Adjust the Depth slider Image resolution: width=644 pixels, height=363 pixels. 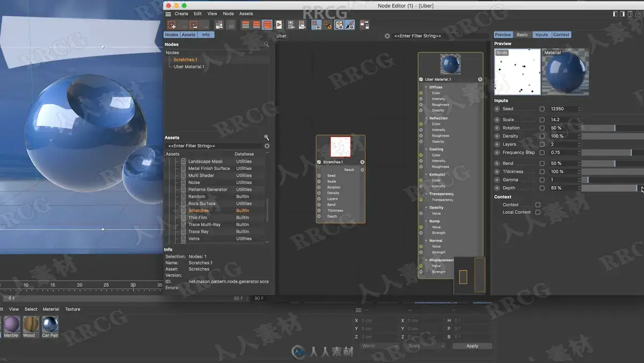point(613,188)
